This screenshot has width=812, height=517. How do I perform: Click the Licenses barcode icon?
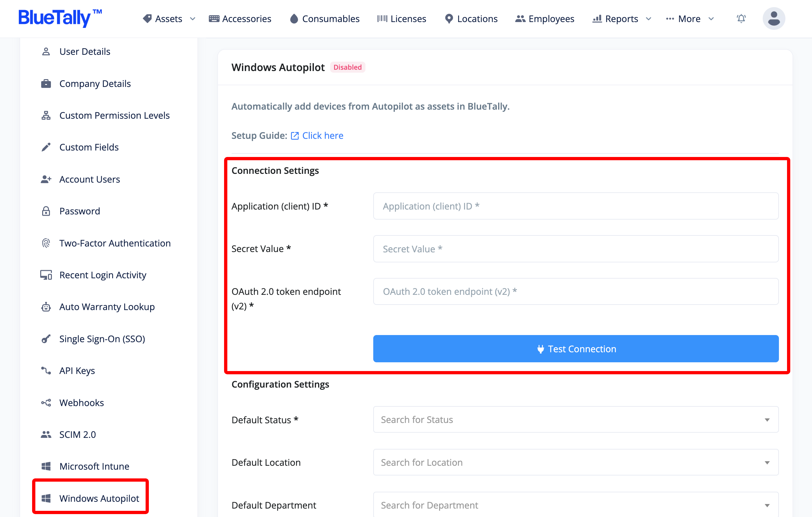tap(382, 18)
